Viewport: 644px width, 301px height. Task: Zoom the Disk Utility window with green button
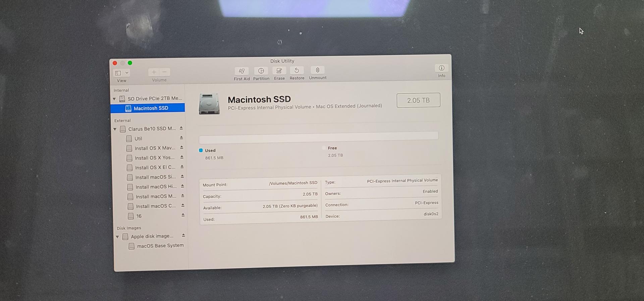[x=130, y=63]
